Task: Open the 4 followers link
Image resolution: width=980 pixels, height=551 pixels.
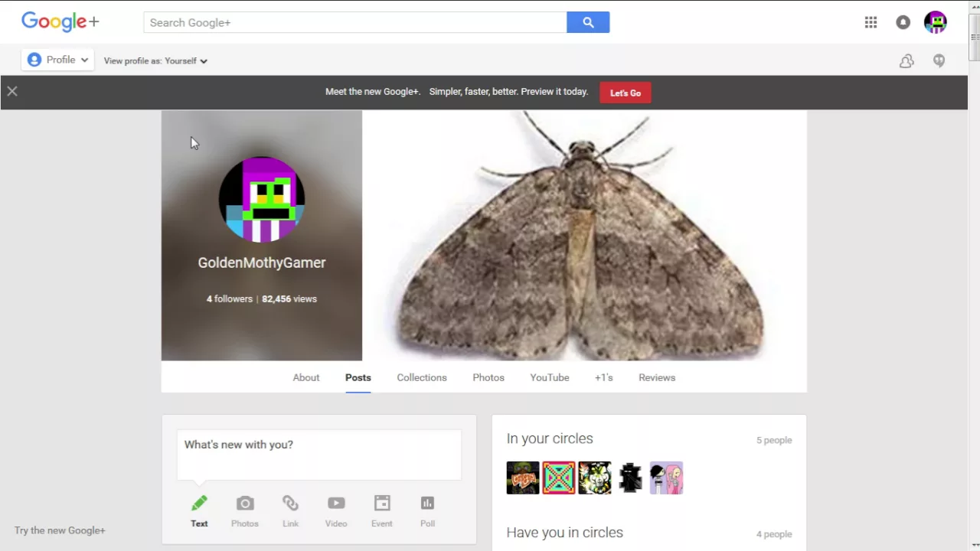Action: pyautogui.click(x=229, y=298)
